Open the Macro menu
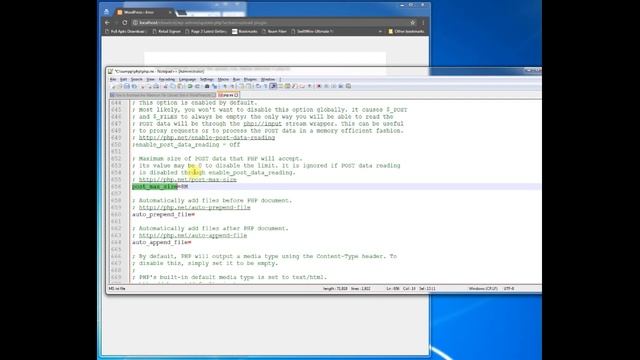The image size is (640, 360). click(223, 79)
